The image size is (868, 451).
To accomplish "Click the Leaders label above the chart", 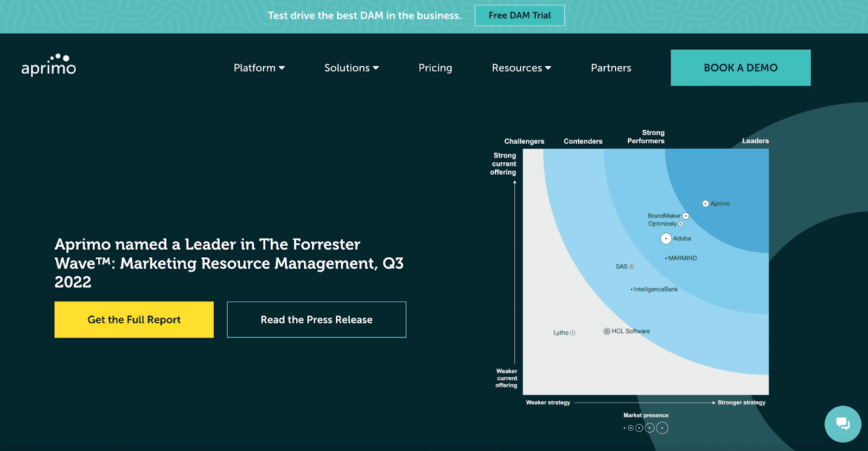I will [755, 141].
